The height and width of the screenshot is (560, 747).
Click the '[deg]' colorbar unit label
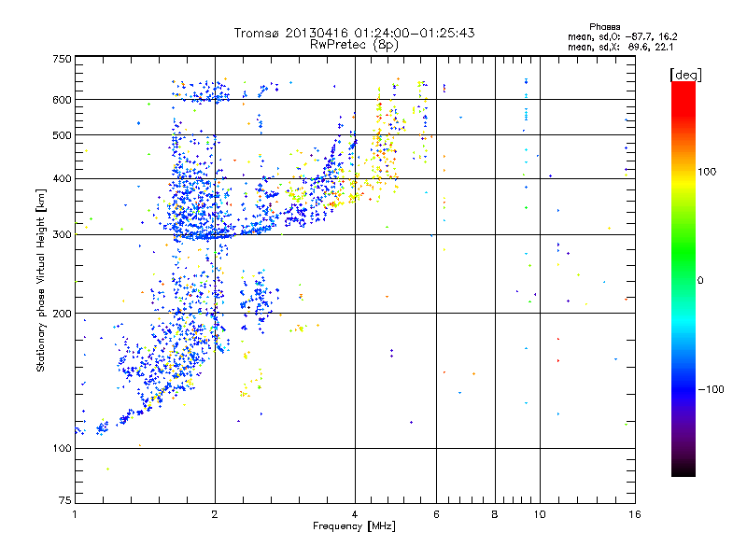tap(685, 75)
